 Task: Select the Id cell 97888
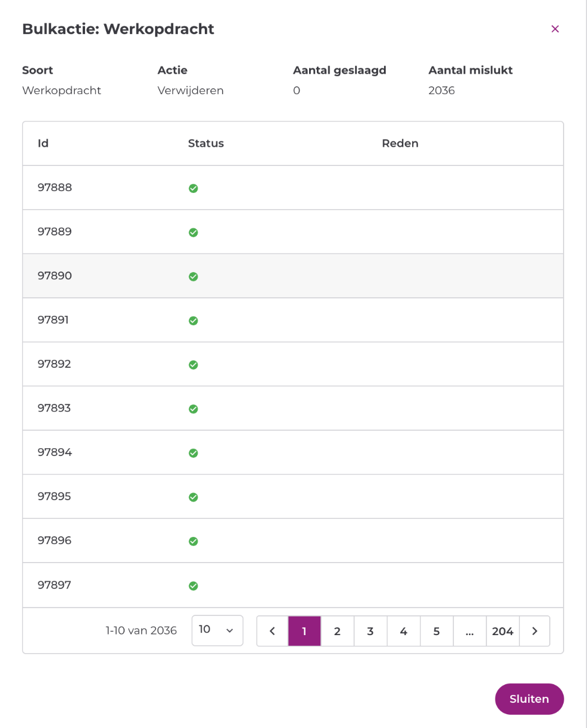point(55,188)
